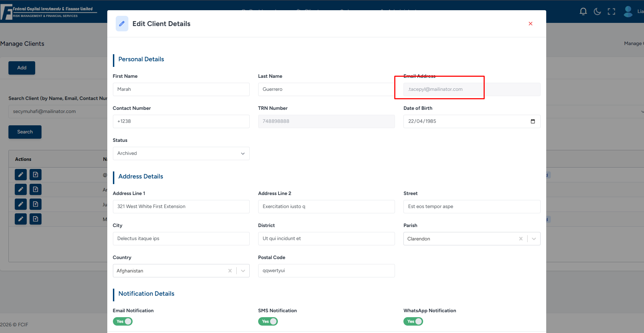Click pencil edit icon in first table row
The width and height of the screenshot is (644, 333).
tap(21, 175)
